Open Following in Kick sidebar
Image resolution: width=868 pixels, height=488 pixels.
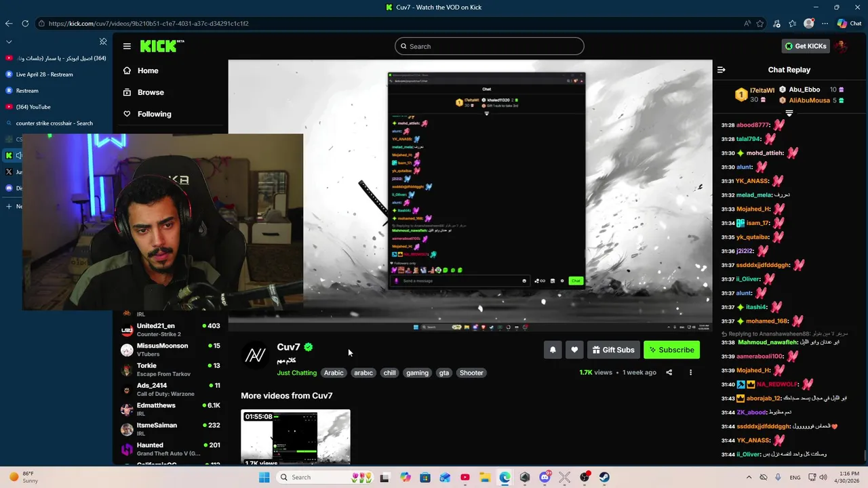coord(146,114)
